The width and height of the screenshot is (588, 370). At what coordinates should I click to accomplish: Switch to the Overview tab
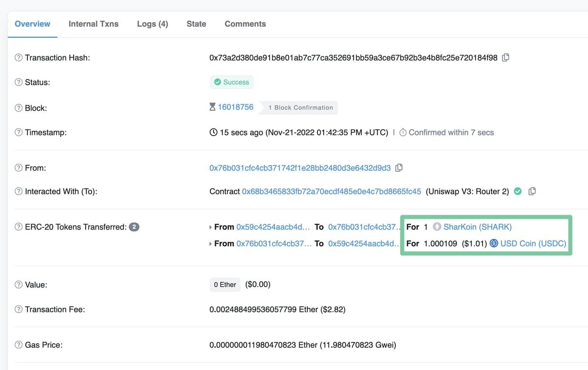click(x=32, y=24)
